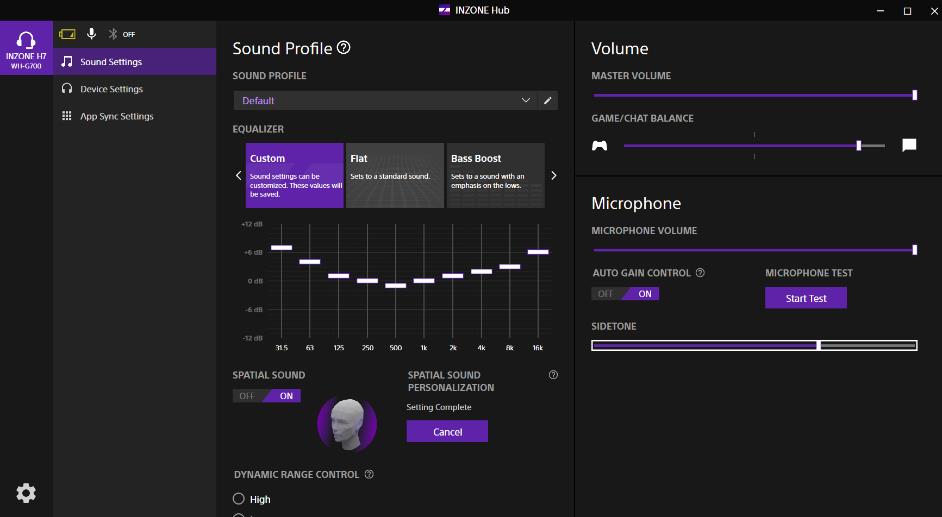The height and width of the screenshot is (517, 942).
Task: Open App Sync Settings tab
Action: coord(135,116)
